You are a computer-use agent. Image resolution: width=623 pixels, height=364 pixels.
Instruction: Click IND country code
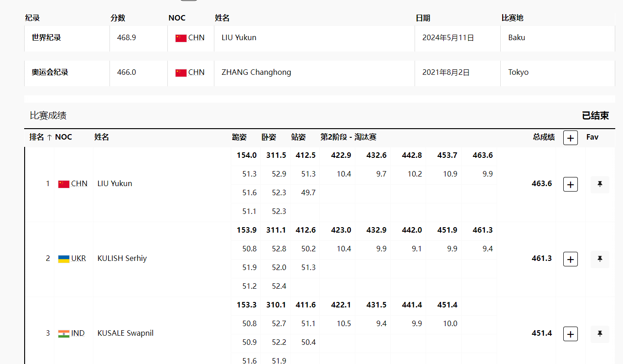[78, 333]
